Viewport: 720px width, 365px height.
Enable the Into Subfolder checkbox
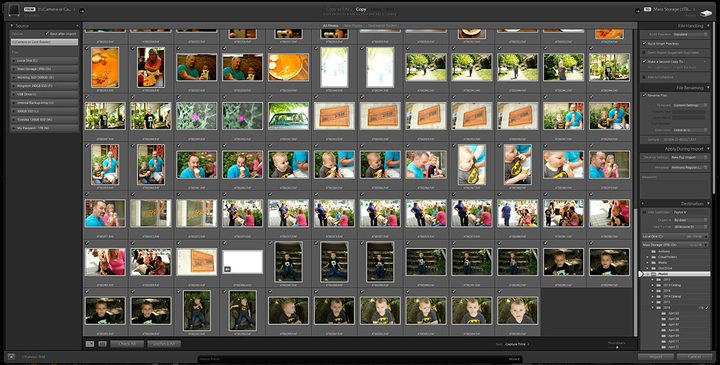644,212
